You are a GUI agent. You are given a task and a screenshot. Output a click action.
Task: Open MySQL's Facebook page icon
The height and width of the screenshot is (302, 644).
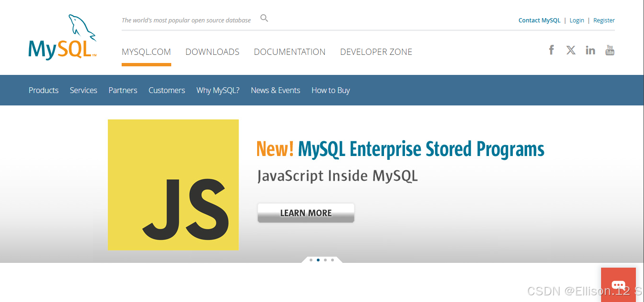[x=551, y=50]
